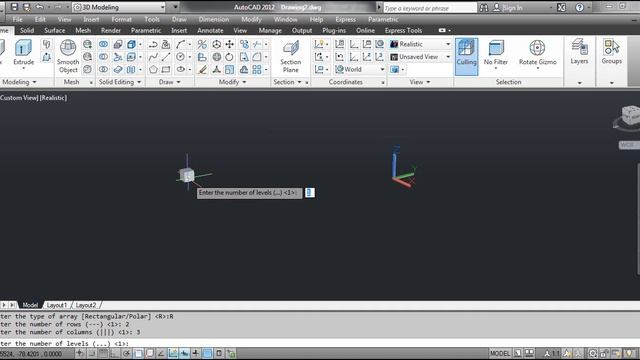Screen dimensions: 640x360
Task: Open the Unsaved View dropdown
Action: pyautogui.click(x=420, y=57)
